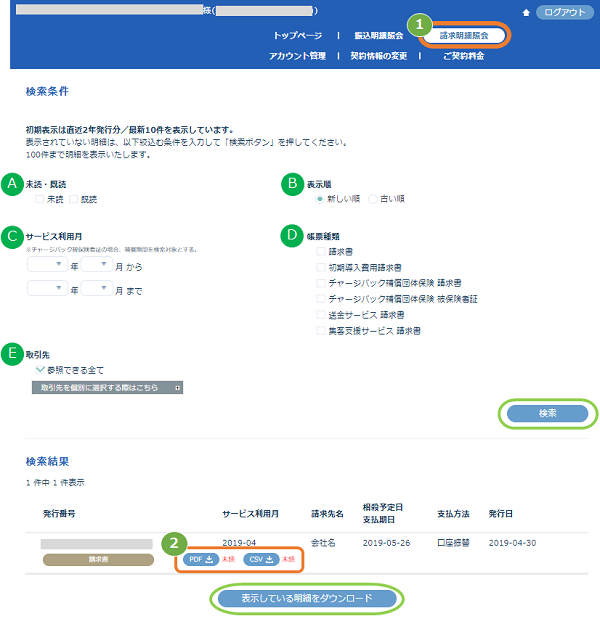Download the CSV for the 2019-04 invoice
This screenshot has height=632, width=600.
click(x=261, y=559)
